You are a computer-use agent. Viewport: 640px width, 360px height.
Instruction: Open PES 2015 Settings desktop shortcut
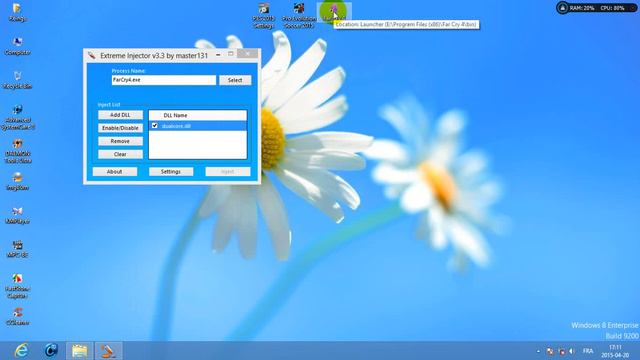coord(263,16)
